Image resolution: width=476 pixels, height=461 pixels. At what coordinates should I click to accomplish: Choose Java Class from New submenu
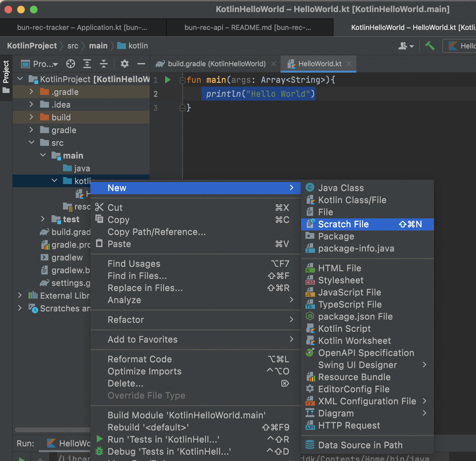coord(367,188)
